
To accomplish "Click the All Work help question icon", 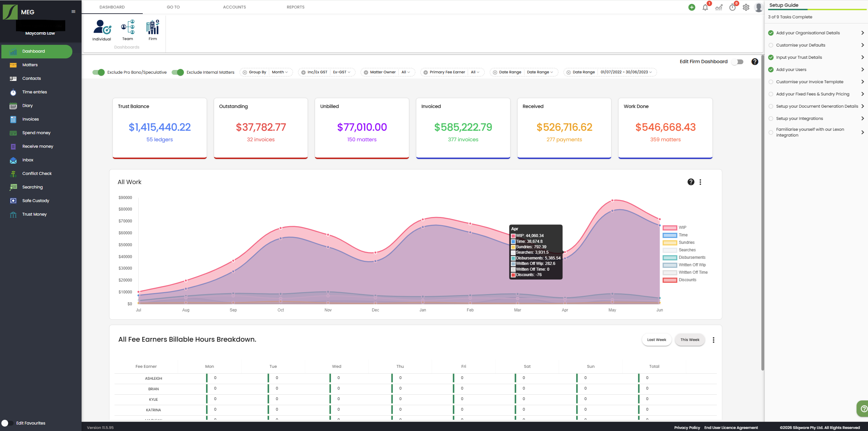I will (x=691, y=182).
